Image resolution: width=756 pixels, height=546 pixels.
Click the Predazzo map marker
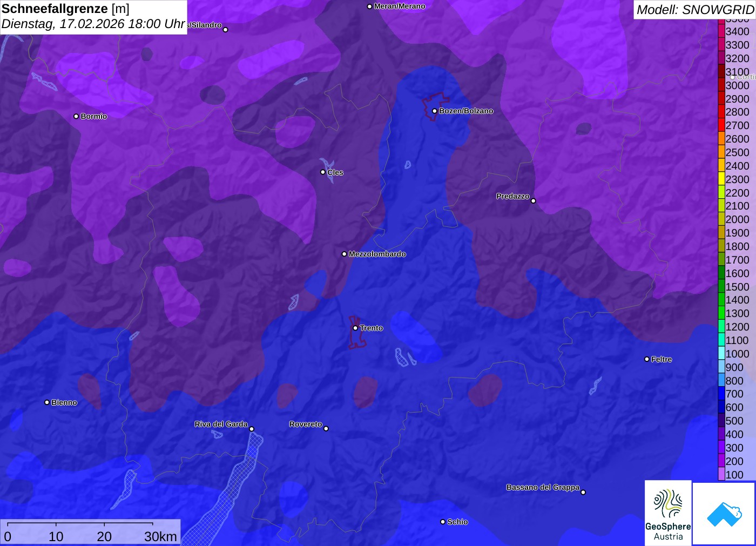[534, 200]
